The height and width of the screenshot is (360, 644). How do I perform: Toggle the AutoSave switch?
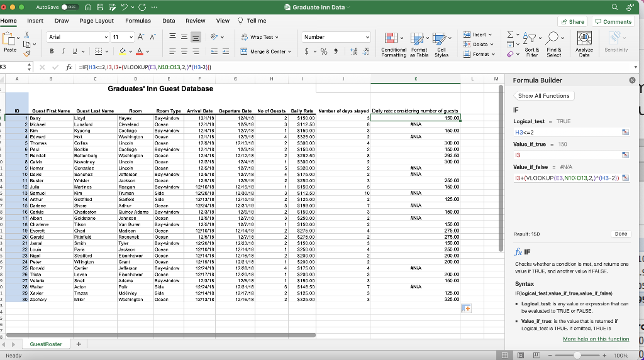(69, 7)
